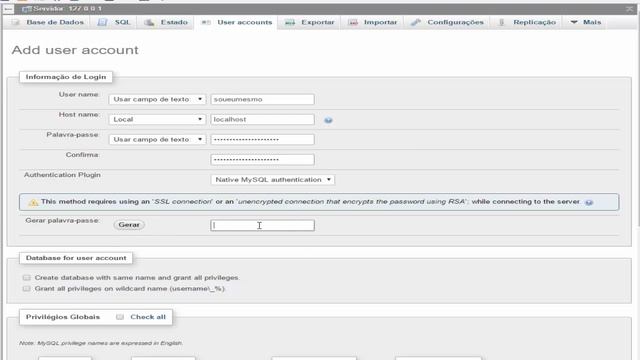Image resolution: width=640 pixels, height=360 pixels.
Task: Click the Database for user account legend
Action: (76, 258)
